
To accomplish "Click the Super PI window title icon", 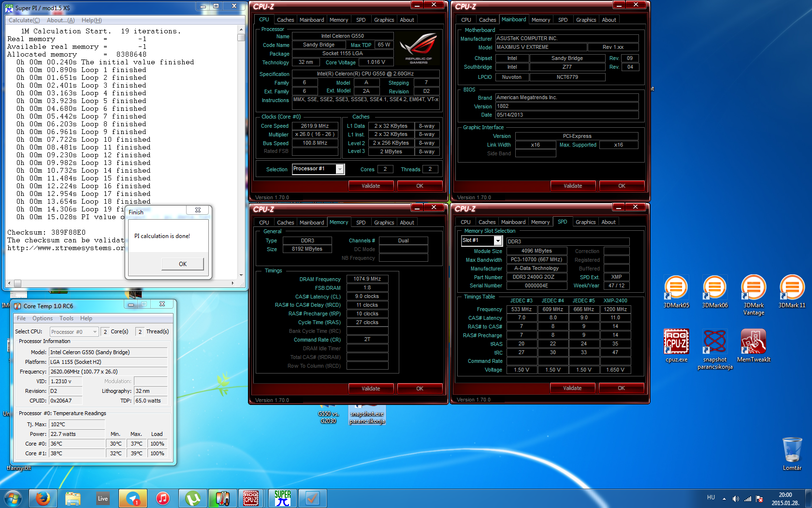I will 9,8.
